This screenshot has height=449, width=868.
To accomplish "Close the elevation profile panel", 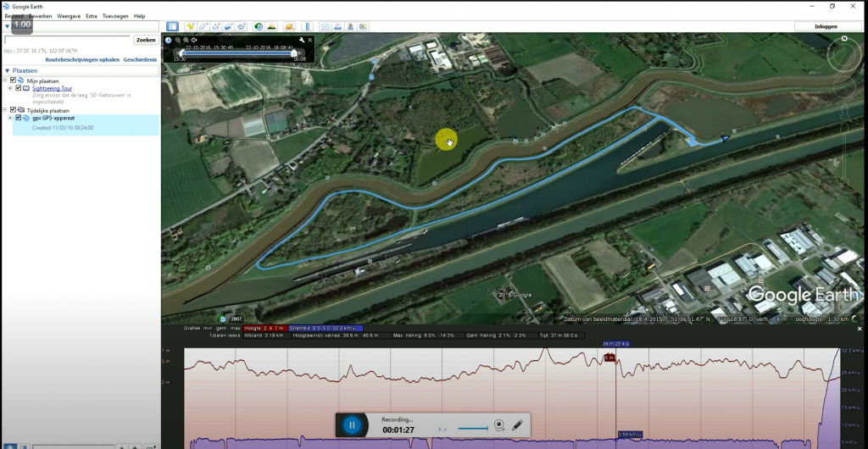I will (x=860, y=329).
